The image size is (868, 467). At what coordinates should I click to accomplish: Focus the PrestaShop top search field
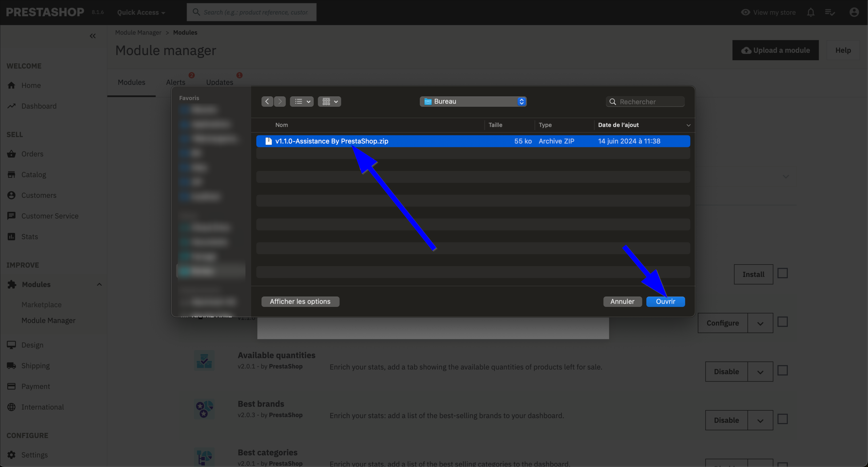click(x=251, y=12)
